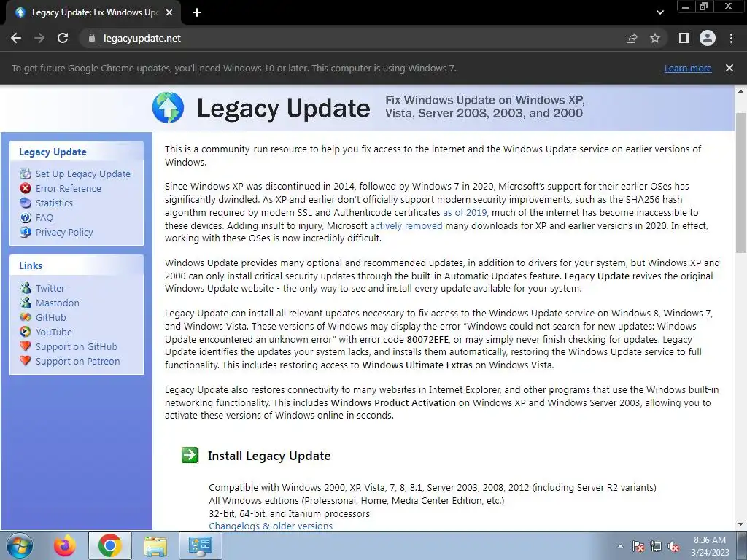Open the taskbar clock showing 8:36 AM
Screen dimensions: 747x560
tap(710, 546)
